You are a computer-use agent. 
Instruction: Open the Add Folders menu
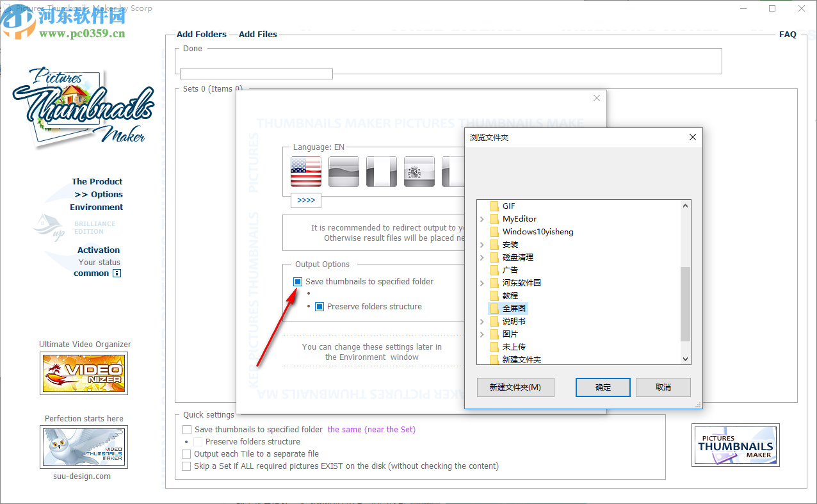202,35
